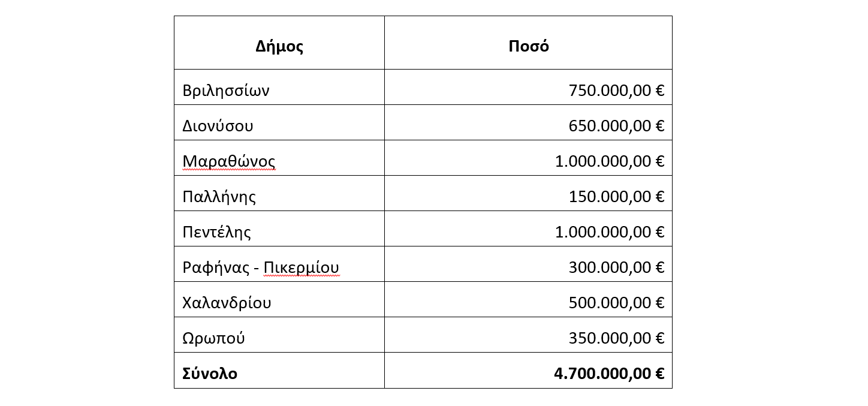Click the 150.000,00 € amount
Screen dimensions: 868x406
point(616,197)
